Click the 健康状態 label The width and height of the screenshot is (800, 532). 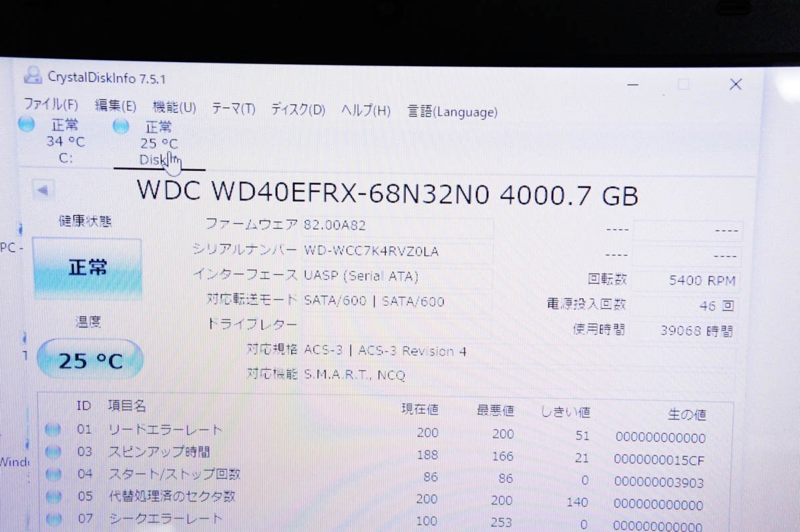(x=85, y=221)
